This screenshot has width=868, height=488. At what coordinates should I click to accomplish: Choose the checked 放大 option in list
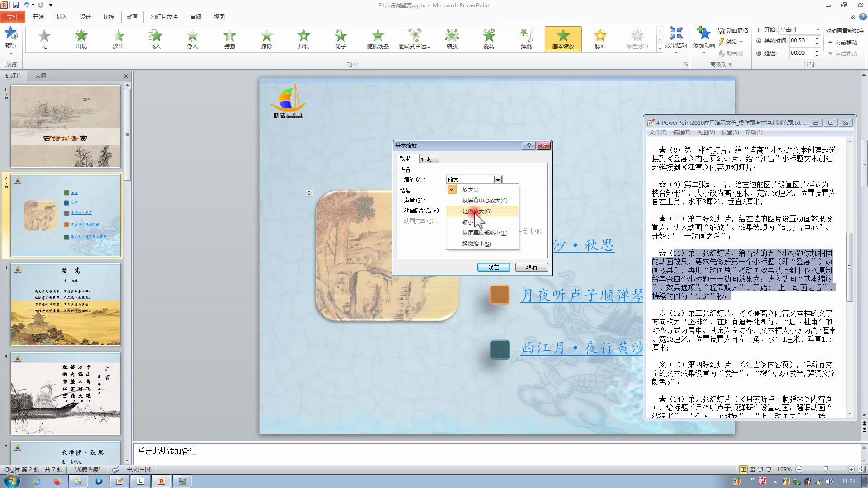pos(470,190)
